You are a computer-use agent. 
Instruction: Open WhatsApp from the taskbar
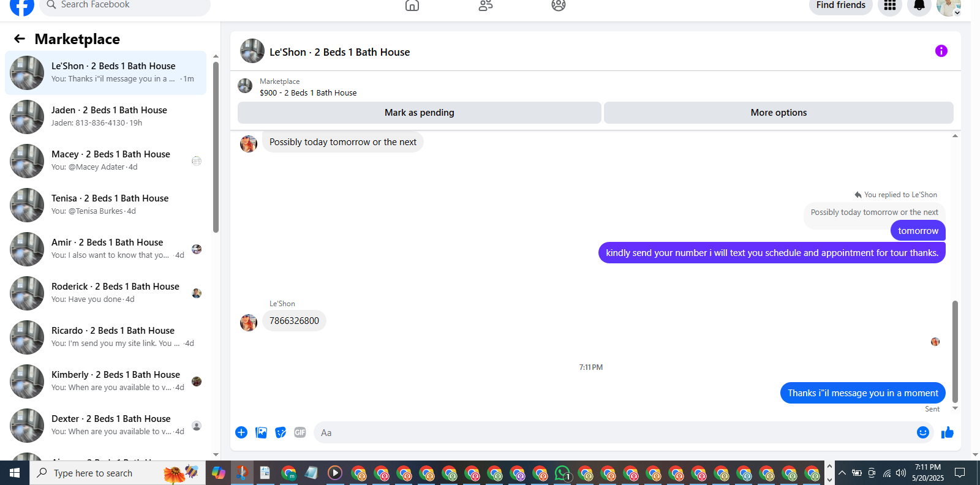pyautogui.click(x=563, y=473)
